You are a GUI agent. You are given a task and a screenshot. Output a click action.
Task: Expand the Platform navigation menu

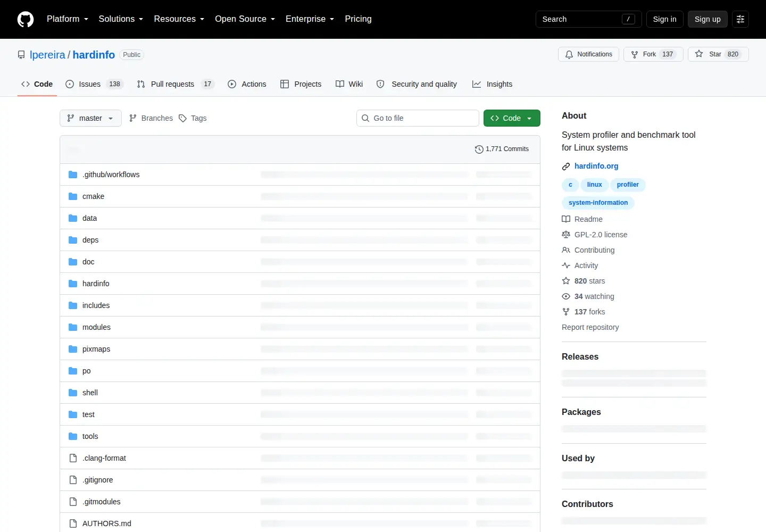(68, 19)
